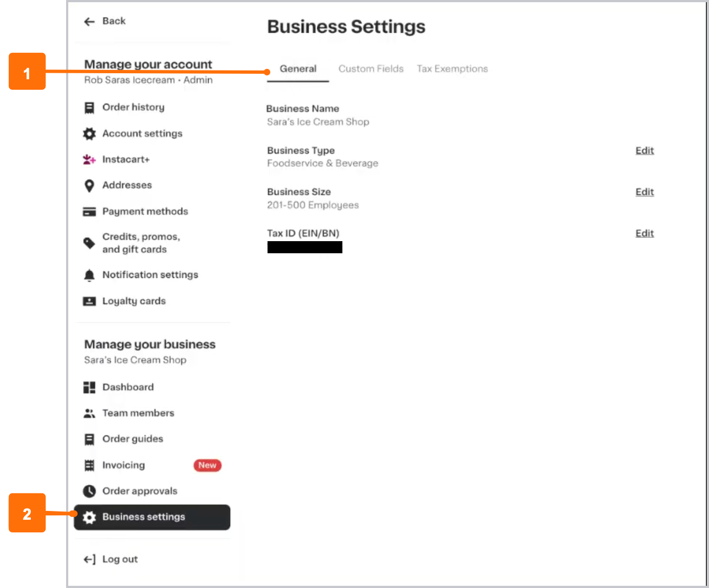Switch to the Custom Fields tab

click(370, 68)
